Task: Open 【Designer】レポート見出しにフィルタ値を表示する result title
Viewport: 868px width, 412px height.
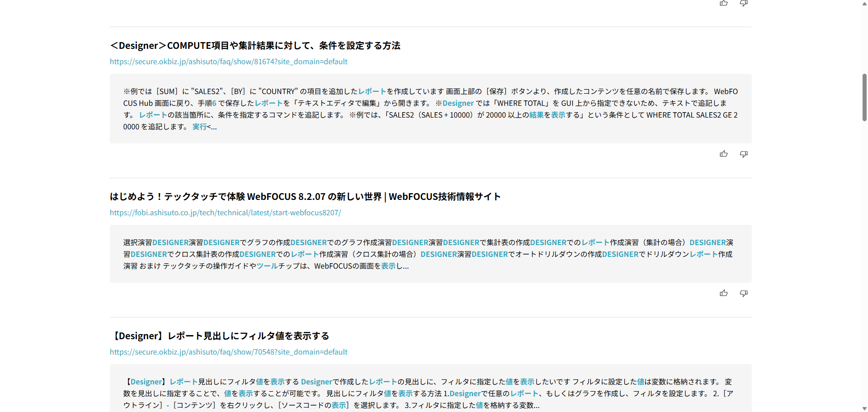Action: 220,336
